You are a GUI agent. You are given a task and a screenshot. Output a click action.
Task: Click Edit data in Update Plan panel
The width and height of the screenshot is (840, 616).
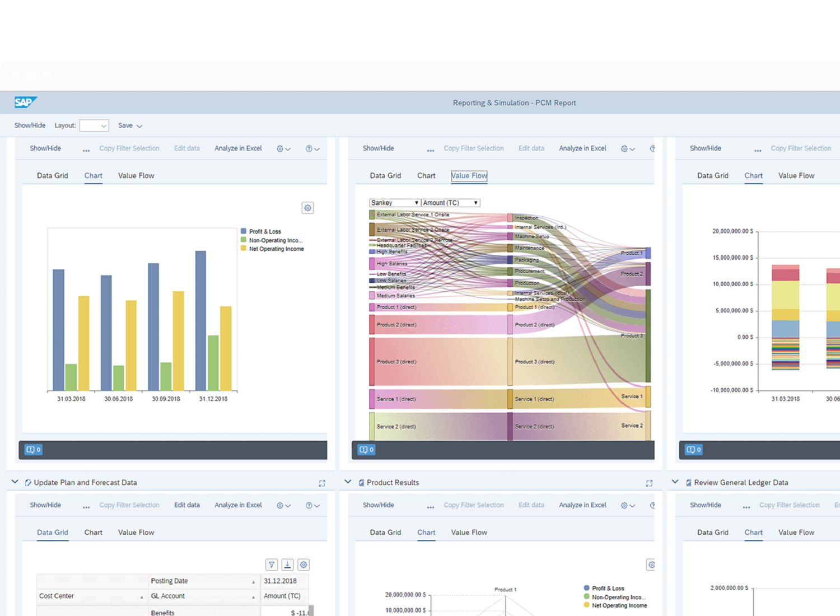[x=186, y=505]
